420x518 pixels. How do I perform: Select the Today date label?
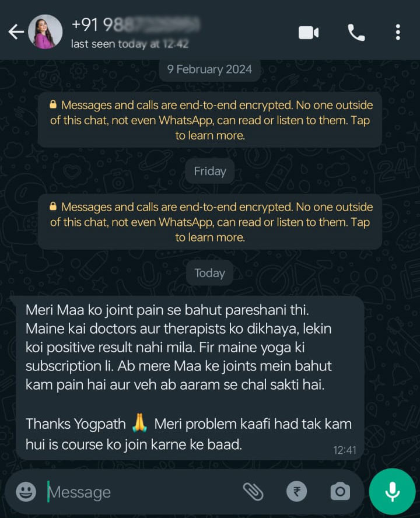[209, 273]
